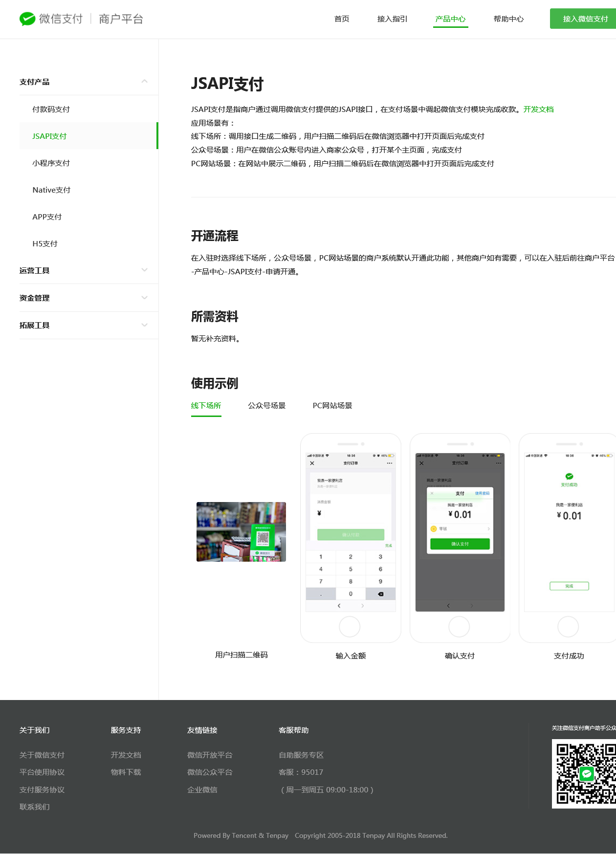Open the footer 开发文档 link
Image resolution: width=616 pixels, height=854 pixels.
tap(126, 755)
